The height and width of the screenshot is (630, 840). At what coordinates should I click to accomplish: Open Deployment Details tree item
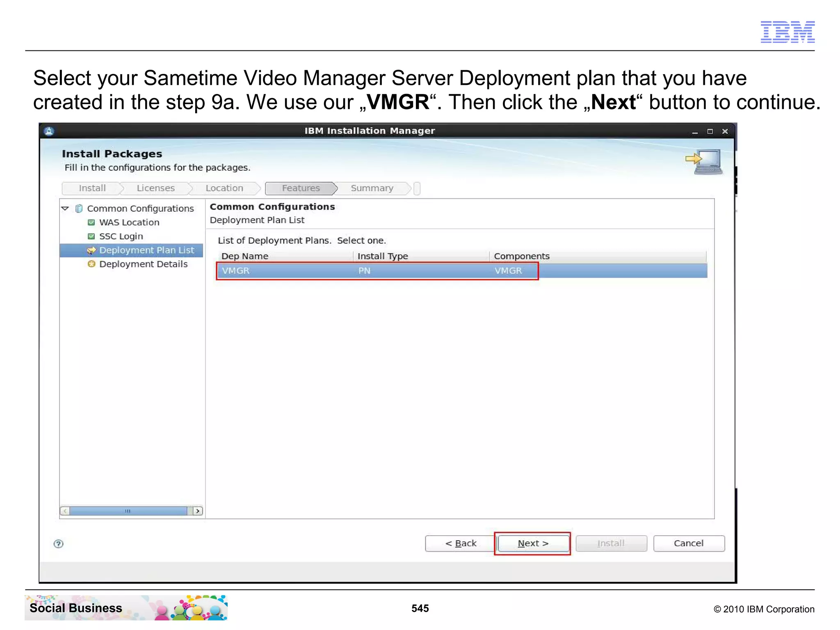click(x=143, y=264)
